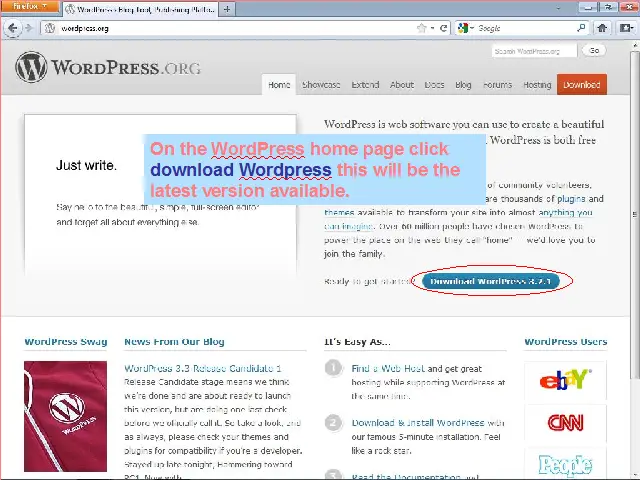Click the orange Download nav button
Viewport: 640px width, 480px height.
click(582, 84)
